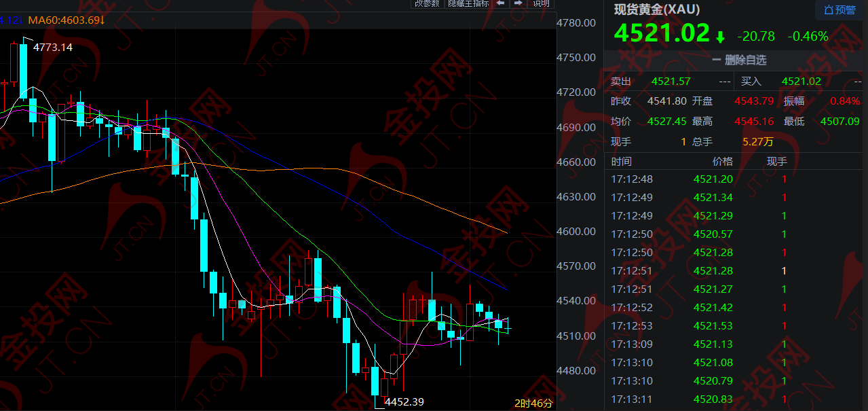Viewport: 868px width, 411px height.
Task: Click the 17:13:09 tick time
Action: coord(632,344)
